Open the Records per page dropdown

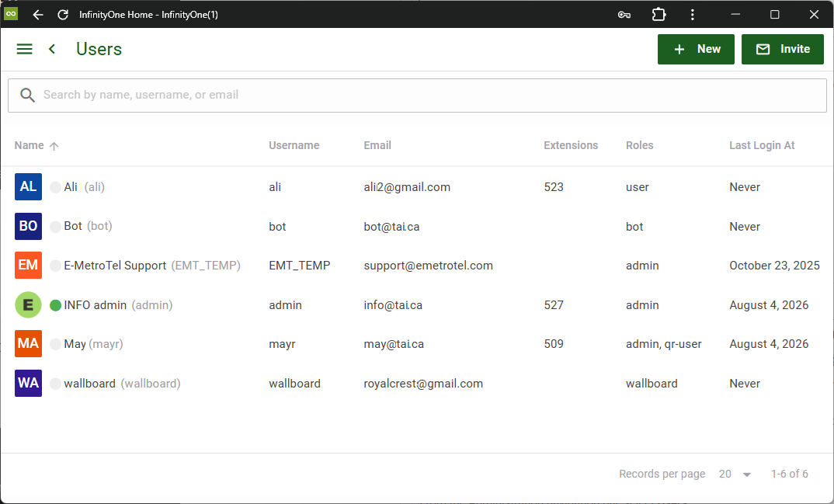pyautogui.click(x=735, y=474)
